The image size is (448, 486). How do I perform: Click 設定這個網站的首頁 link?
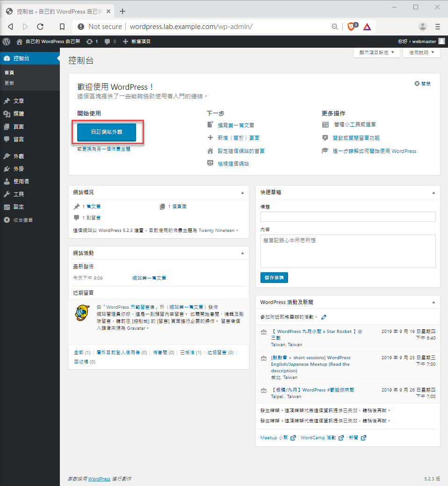[x=241, y=151]
